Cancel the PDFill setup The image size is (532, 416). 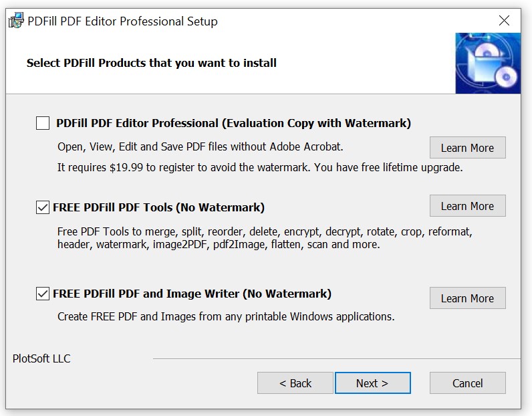(x=468, y=383)
